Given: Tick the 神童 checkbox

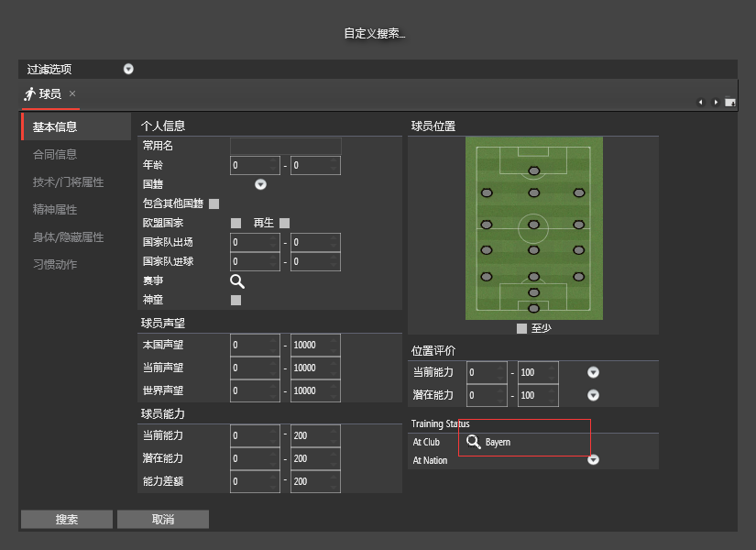Looking at the screenshot, I should (236, 300).
